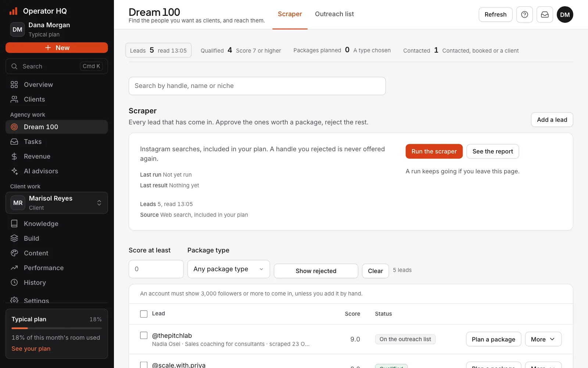Click the Tasks inbox icon in sidebar
Image resolution: width=588 pixels, height=368 pixels.
click(x=14, y=142)
